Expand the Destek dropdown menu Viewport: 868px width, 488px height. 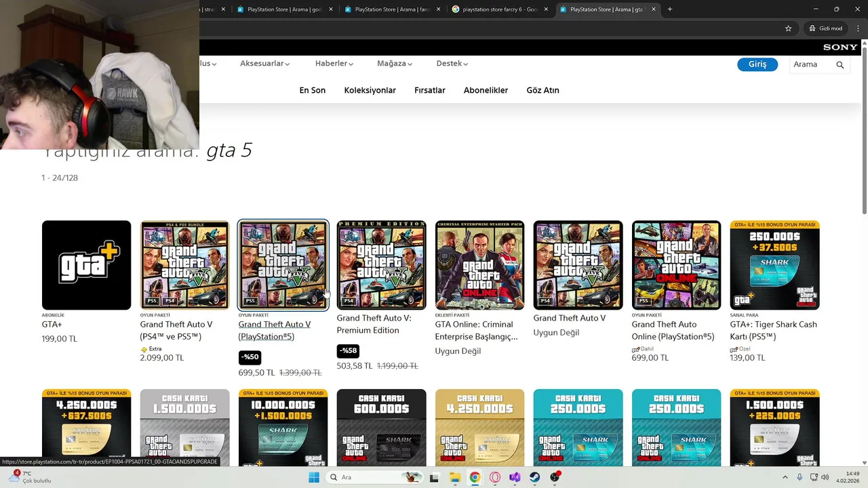click(x=452, y=64)
